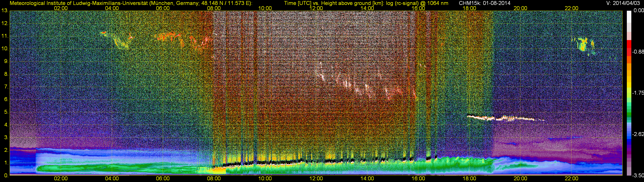Click '10:00' on the bottom time axis
The width and height of the screenshot is (644, 182).
(265, 179)
